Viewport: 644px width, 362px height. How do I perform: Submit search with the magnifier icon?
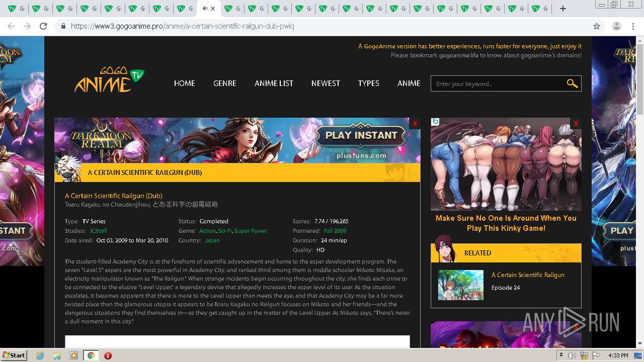(572, 83)
